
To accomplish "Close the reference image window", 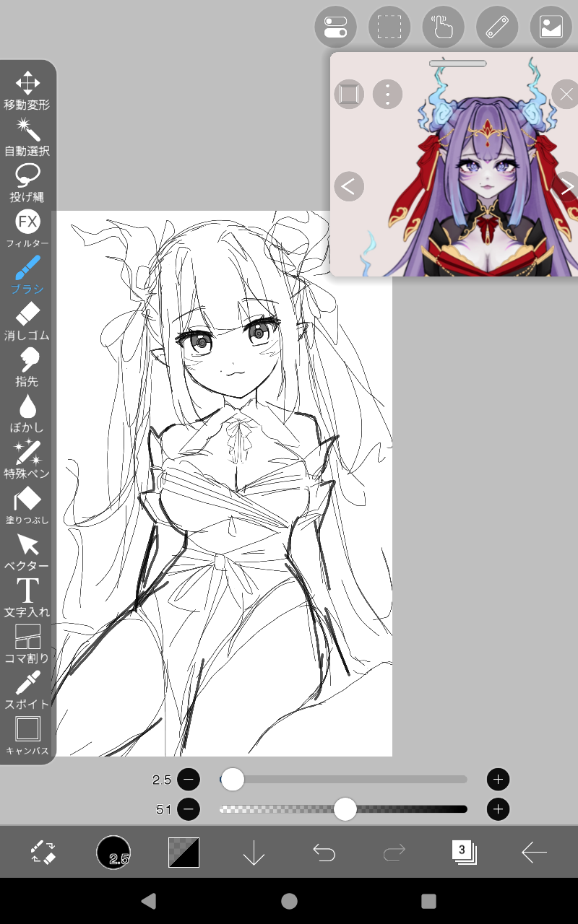I will pos(566,95).
